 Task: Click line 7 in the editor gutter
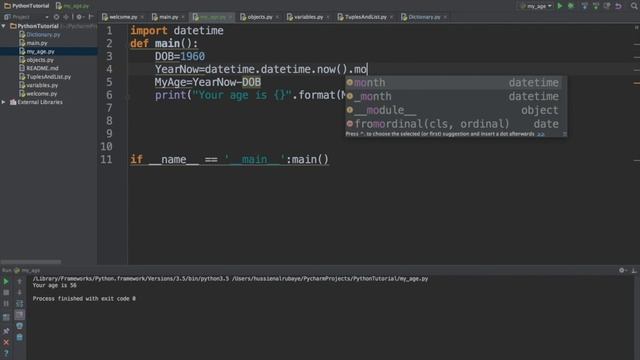click(109, 108)
